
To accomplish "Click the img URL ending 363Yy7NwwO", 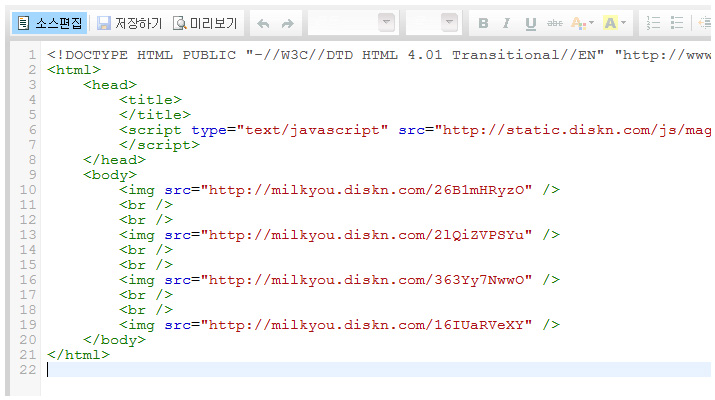I will [x=367, y=280].
